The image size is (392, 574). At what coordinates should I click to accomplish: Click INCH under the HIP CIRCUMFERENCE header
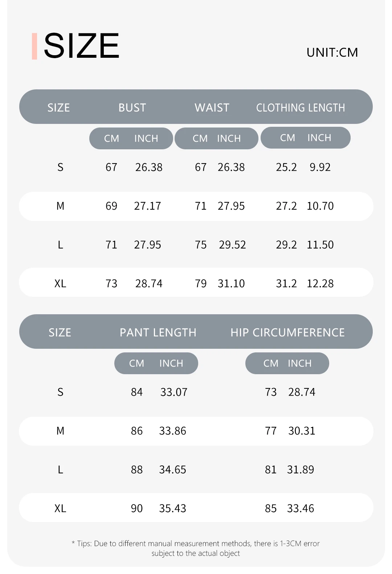(x=300, y=363)
